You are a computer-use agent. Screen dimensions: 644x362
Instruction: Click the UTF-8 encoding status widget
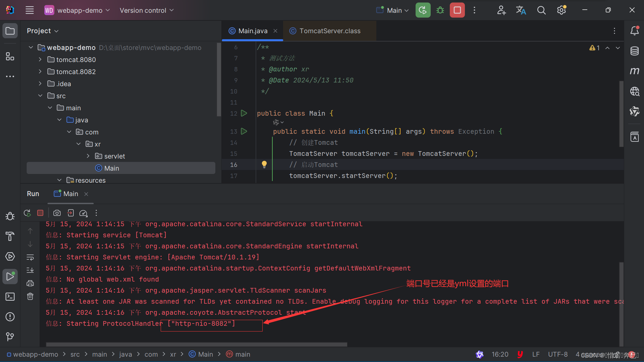click(558, 354)
